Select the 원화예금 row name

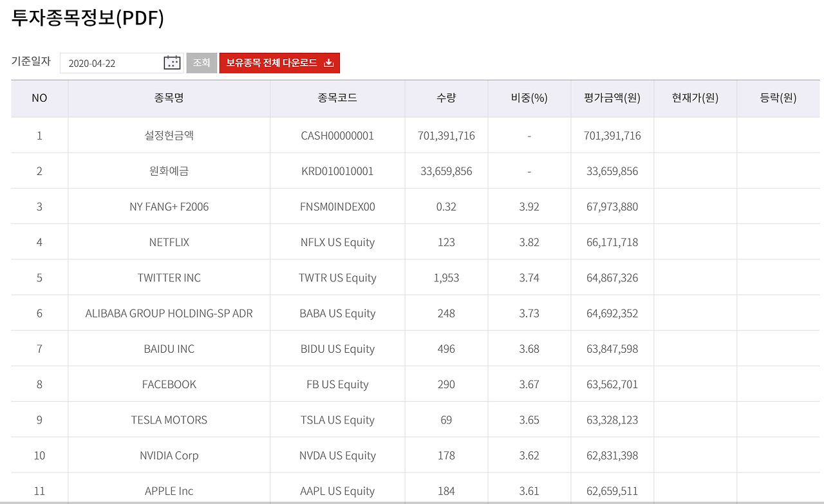[169, 171]
